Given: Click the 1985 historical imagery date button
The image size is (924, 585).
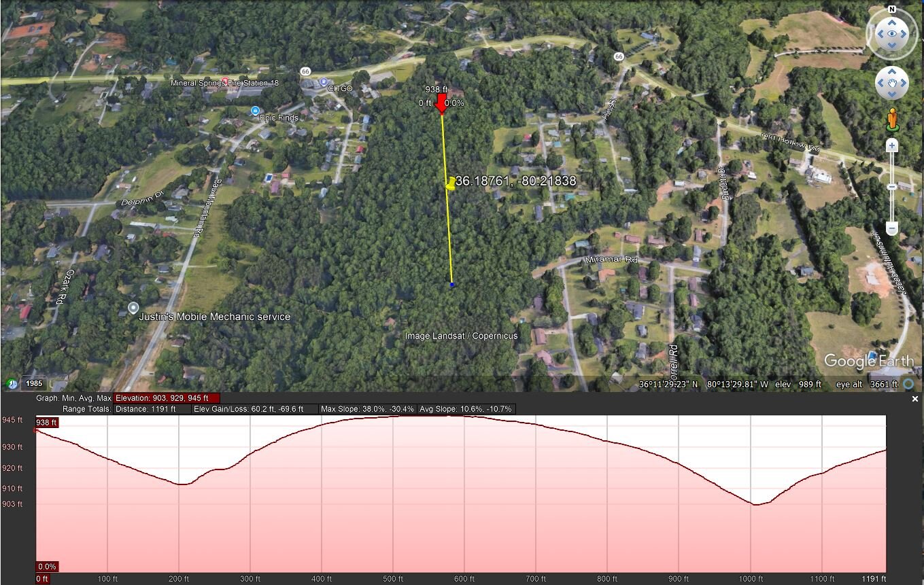Looking at the screenshot, I should 33,384.
